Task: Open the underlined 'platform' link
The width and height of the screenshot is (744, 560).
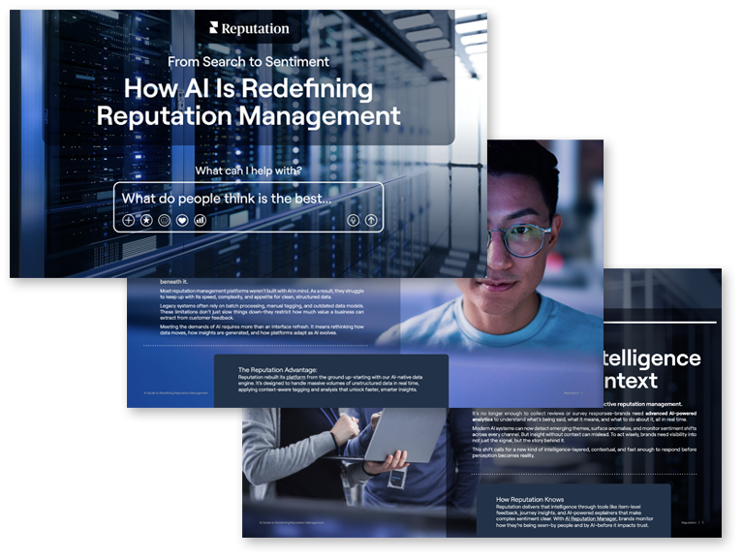Action: click(x=296, y=377)
